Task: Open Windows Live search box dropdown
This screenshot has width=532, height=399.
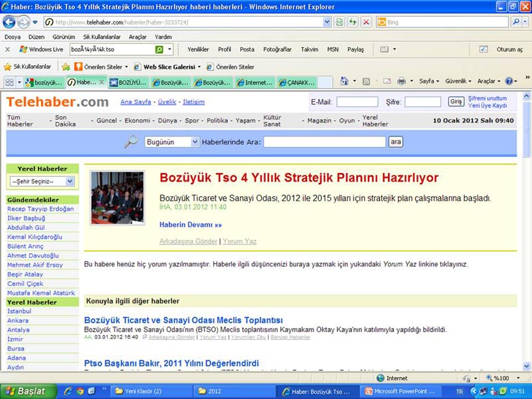Action: pyautogui.click(x=169, y=50)
